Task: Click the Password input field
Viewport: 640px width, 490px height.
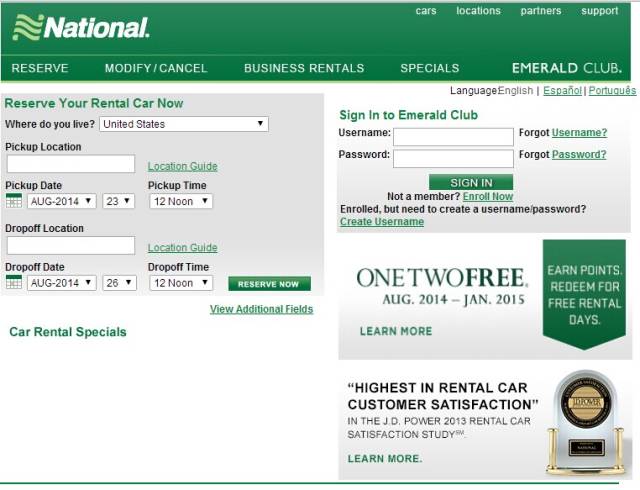Action: click(453, 158)
